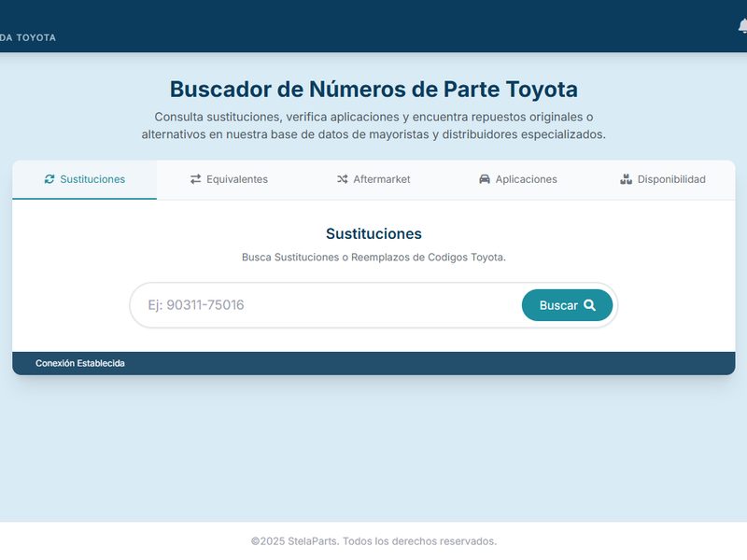Click the 'TOYOTA' header label
The image size is (747, 560).
35,37
